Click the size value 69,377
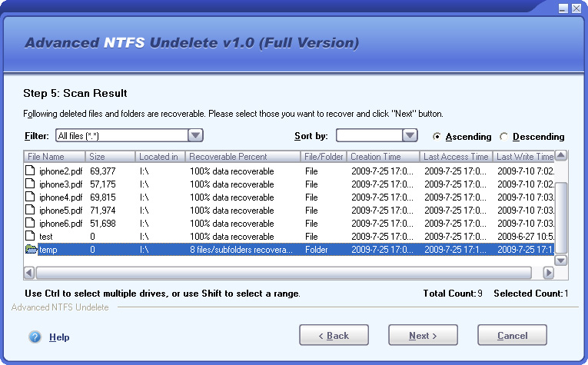The width and height of the screenshot is (588, 365). pyautogui.click(x=103, y=171)
